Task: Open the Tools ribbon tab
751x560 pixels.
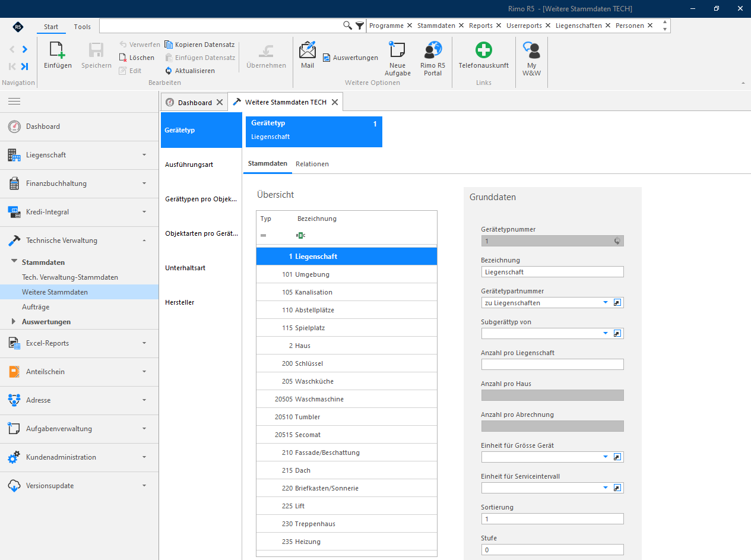Action: pyautogui.click(x=83, y=27)
